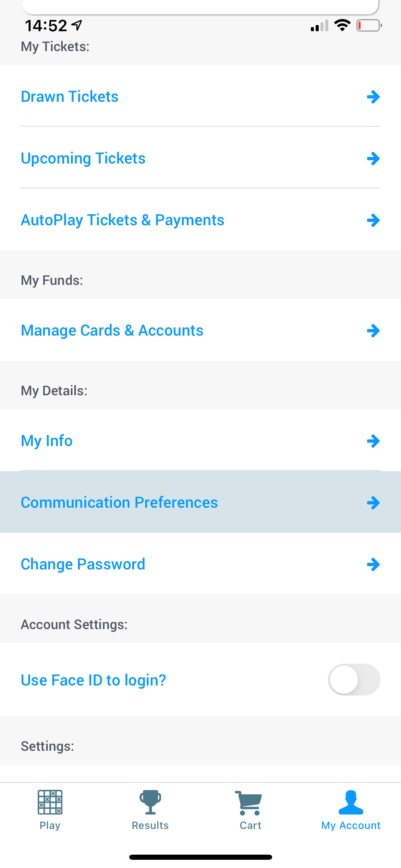
Task: Tap the arrow beside Drawn Tickets
Action: pos(373,97)
